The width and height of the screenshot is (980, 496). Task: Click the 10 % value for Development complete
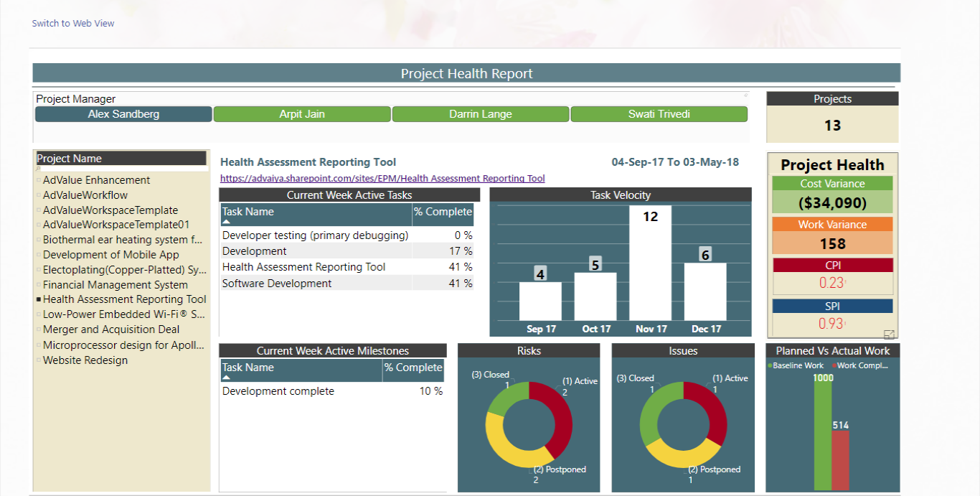coord(431,391)
